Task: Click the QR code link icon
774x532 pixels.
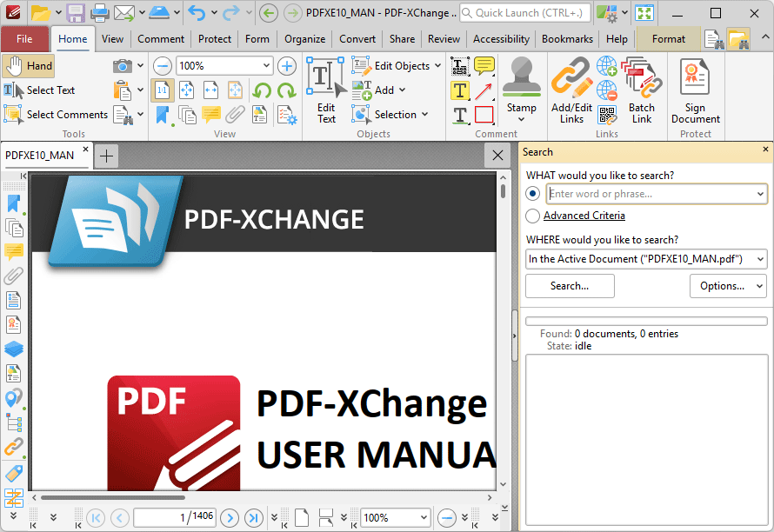Action: (x=607, y=115)
